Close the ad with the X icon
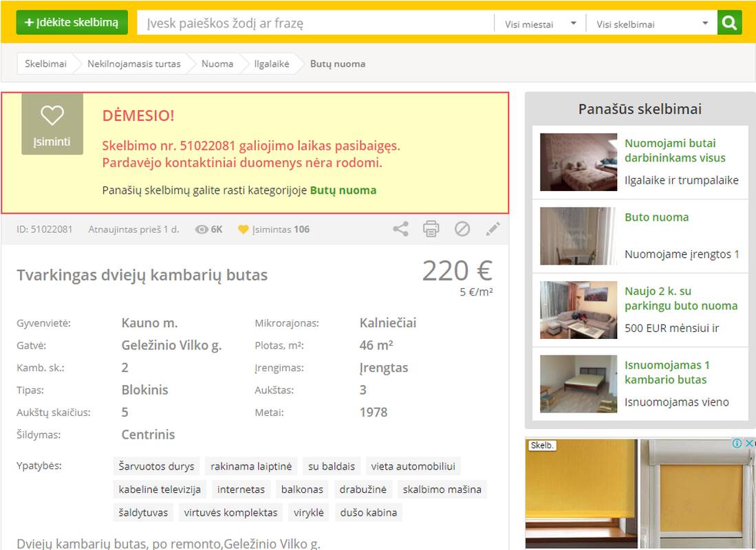Viewport: 756px width, 550px height. pyautogui.click(x=749, y=443)
